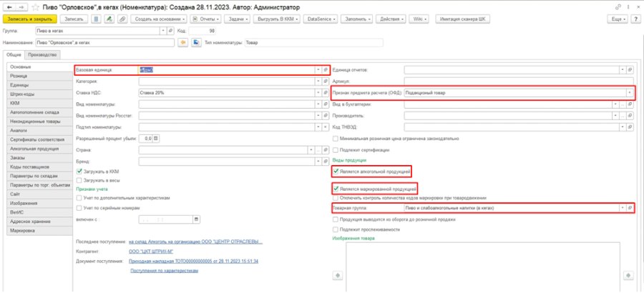This screenshot has width=644, height=293.
Task: Open Приходная накладная ТОТО00000000005 link
Action: (x=193, y=261)
